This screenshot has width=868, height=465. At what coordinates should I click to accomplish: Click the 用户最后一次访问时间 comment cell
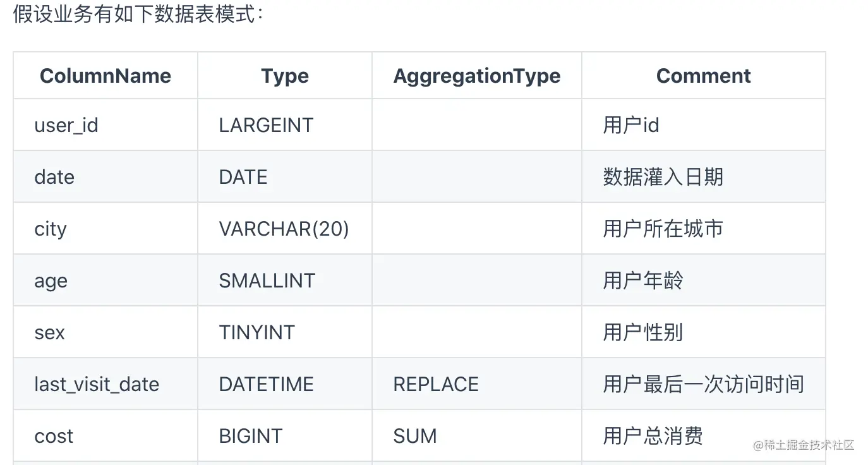coord(703,384)
